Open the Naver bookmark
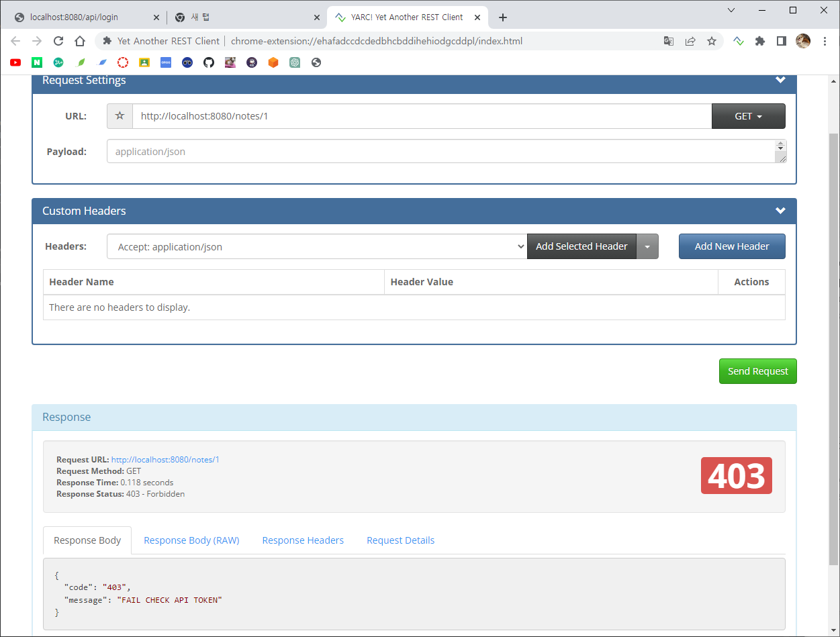Screen dimensions: 840x637 pos(37,62)
